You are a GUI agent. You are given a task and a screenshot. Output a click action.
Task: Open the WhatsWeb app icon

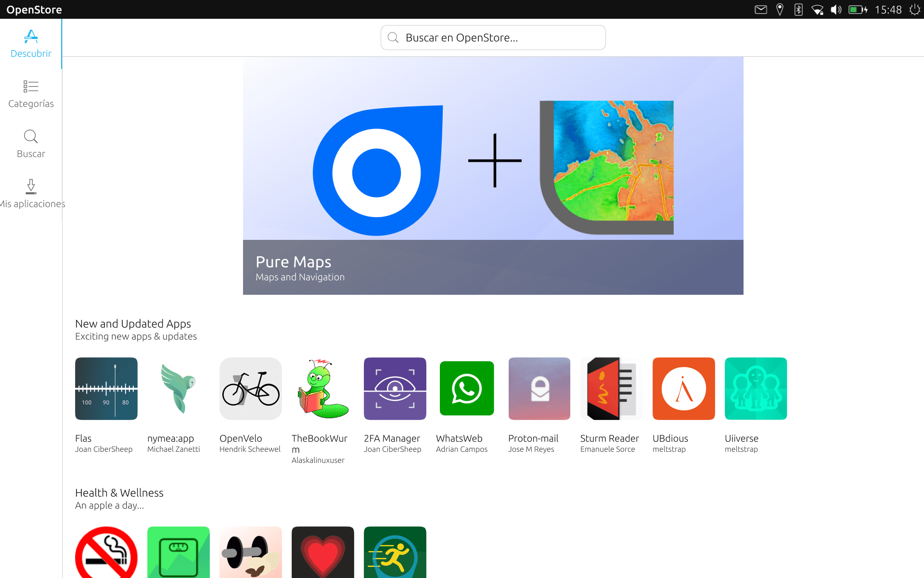467,388
